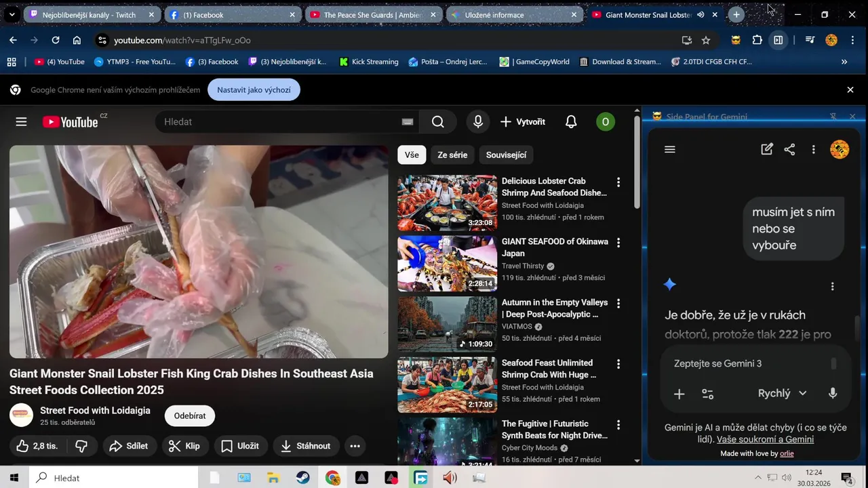Select the Související filter chip

pos(507,155)
